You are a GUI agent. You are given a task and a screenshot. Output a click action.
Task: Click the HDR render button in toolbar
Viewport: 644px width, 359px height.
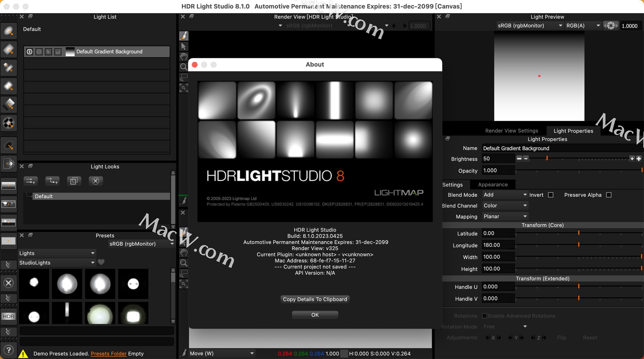click(x=9, y=316)
